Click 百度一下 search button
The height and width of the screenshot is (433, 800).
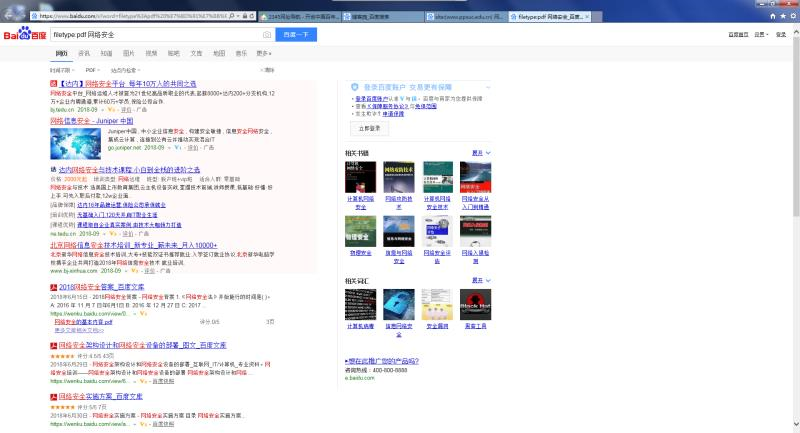[296, 35]
